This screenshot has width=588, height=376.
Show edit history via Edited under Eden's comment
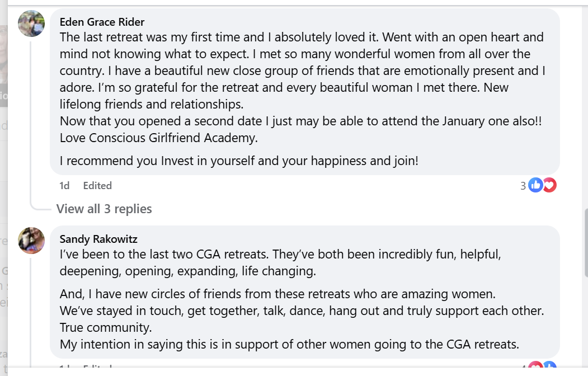coord(97,185)
